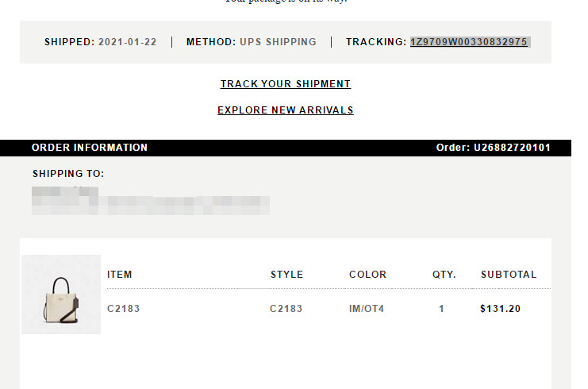Click the Track Your Shipment link

[x=286, y=84]
